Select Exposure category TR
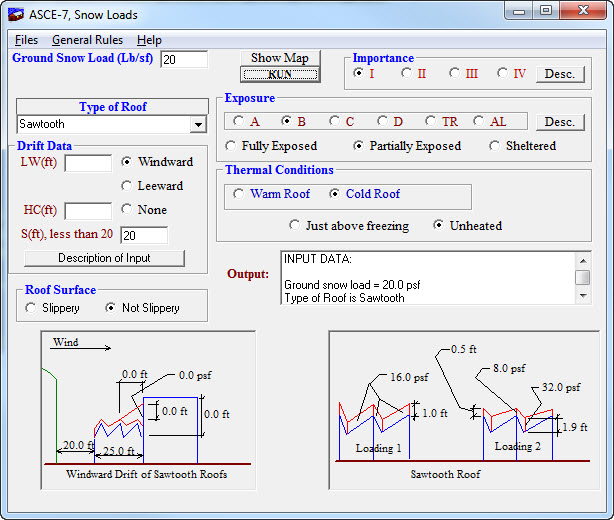This screenshot has height=520, width=614. 430,121
